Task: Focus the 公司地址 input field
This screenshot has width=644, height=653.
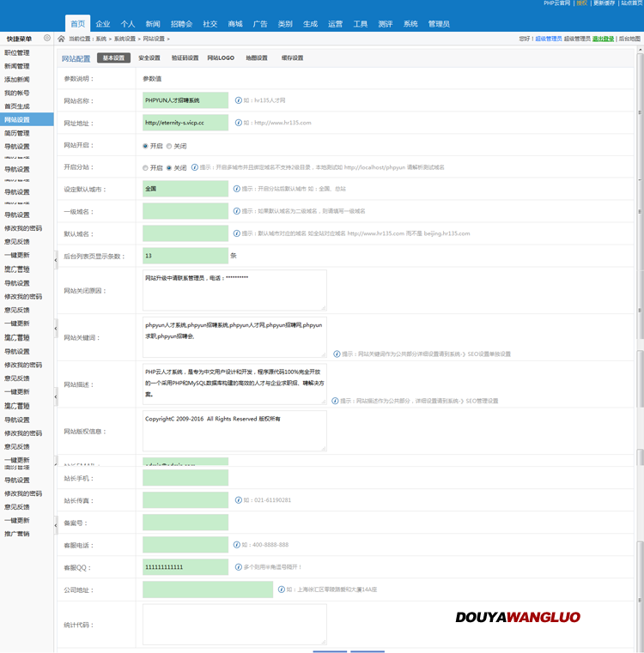Action: (x=208, y=590)
